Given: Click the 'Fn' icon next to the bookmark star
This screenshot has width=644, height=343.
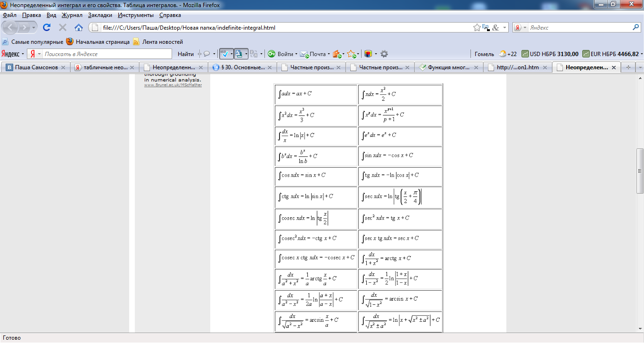Looking at the screenshot, I should tap(486, 28).
